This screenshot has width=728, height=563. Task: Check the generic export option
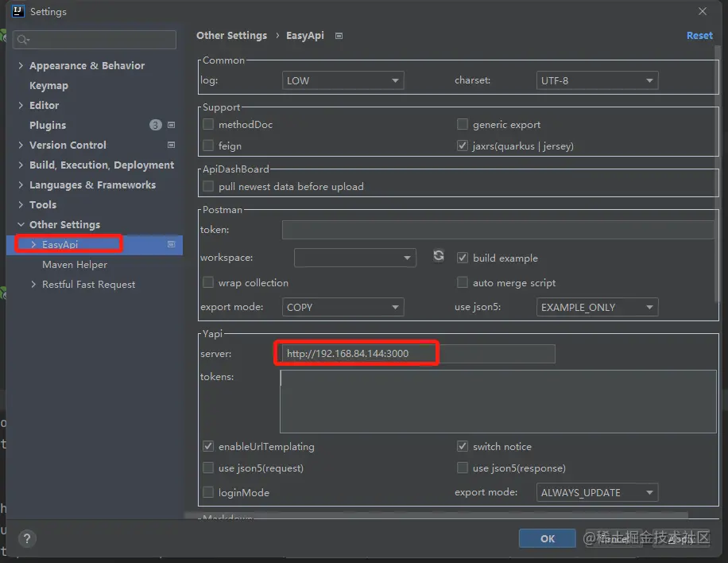click(x=463, y=124)
